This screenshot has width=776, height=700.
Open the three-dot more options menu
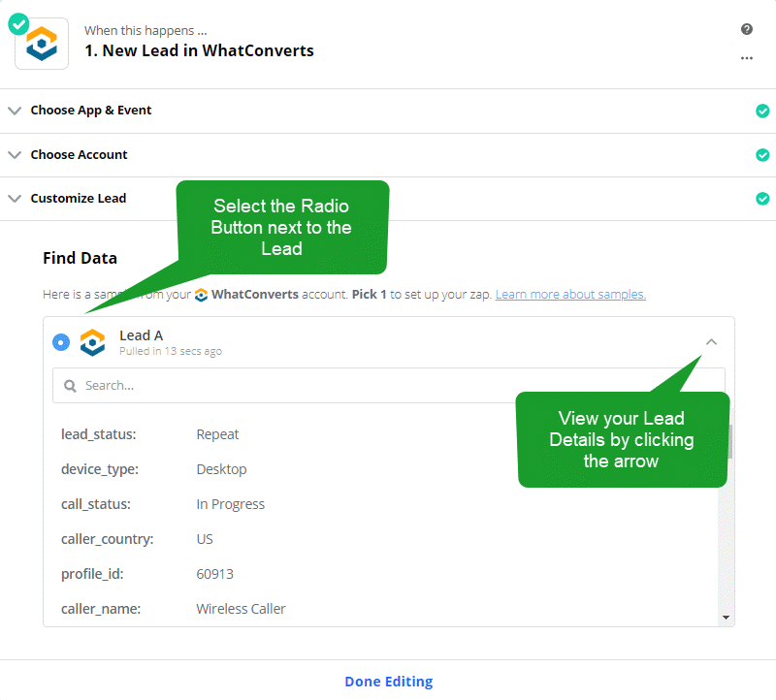(747, 58)
